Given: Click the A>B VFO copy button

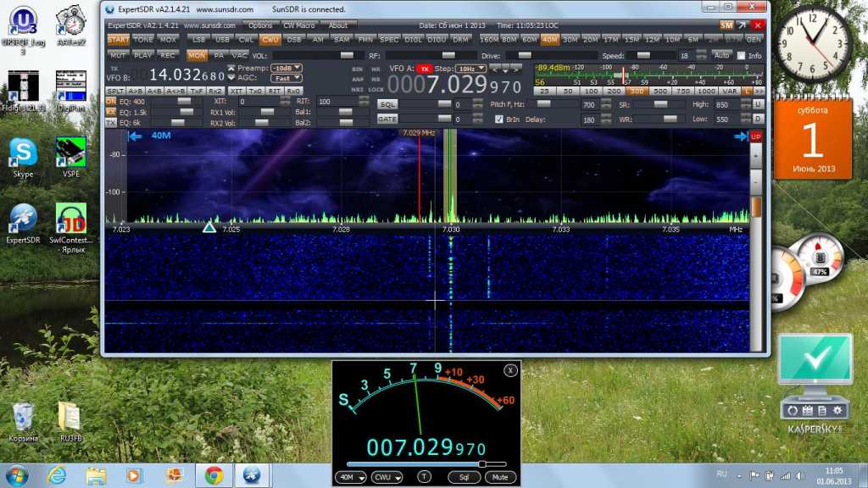Looking at the screenshot, I should [x=135, y=91].
